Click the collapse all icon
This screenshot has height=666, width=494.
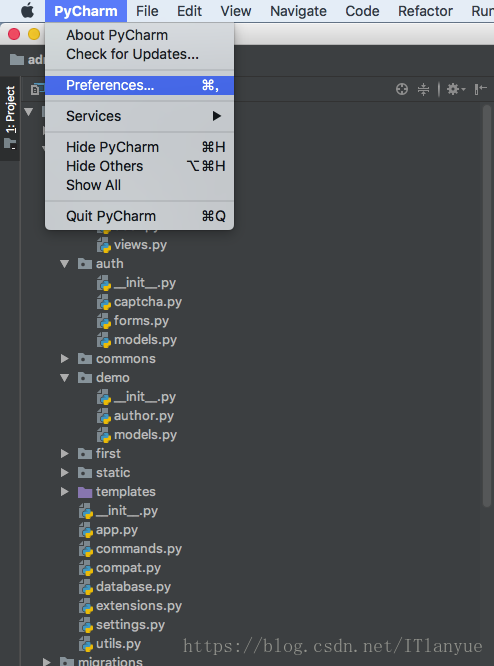(423, 89)
